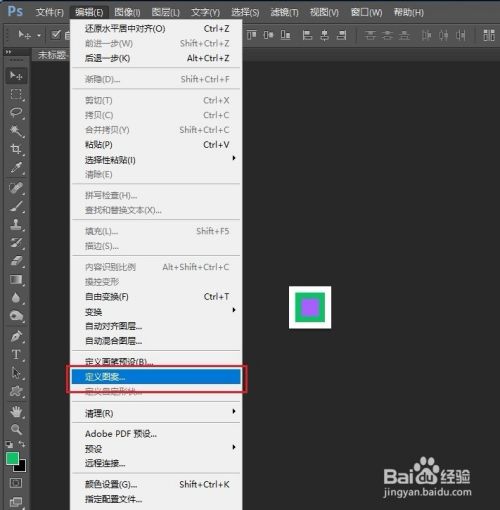This screenshot has height=510, width=500.
Task: Select the Hand tool
Action: [x=16, y=412]
